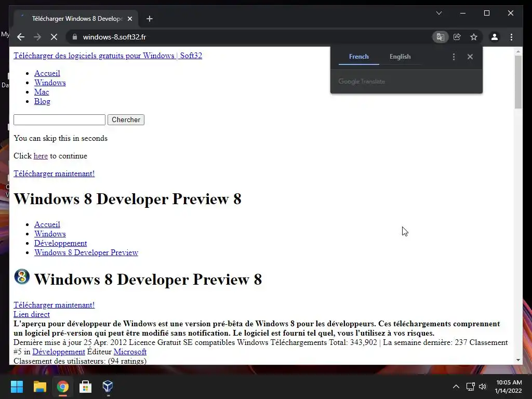
Task: Show hidden system tray icons
Action: point(456,387)
